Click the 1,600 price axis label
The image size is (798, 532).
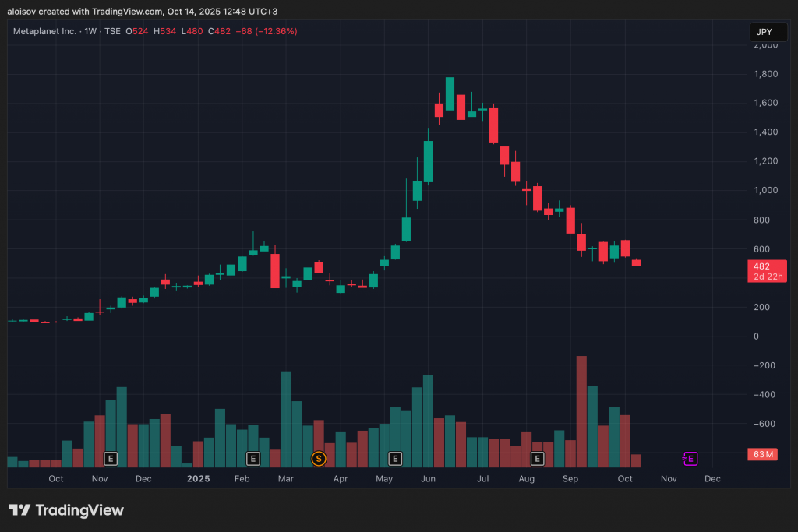(766, 104)
